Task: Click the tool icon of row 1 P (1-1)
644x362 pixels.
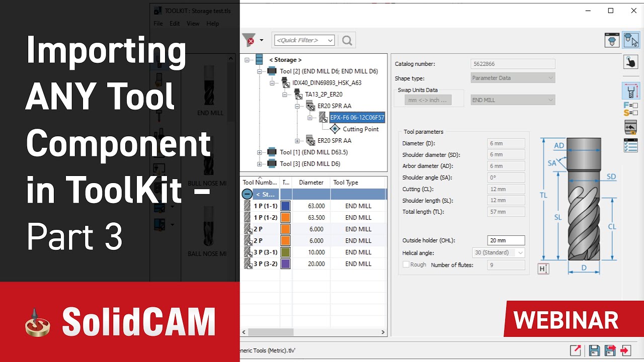Action: (x=247, y=206)
